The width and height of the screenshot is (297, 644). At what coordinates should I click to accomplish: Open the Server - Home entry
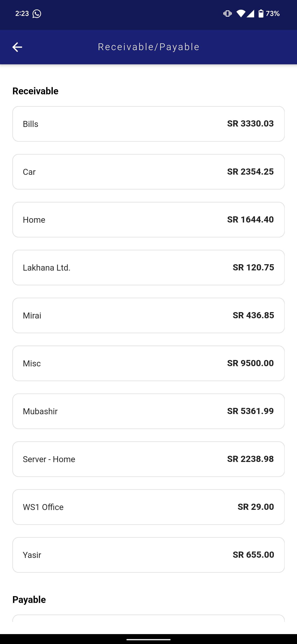[x=148, y=459]
